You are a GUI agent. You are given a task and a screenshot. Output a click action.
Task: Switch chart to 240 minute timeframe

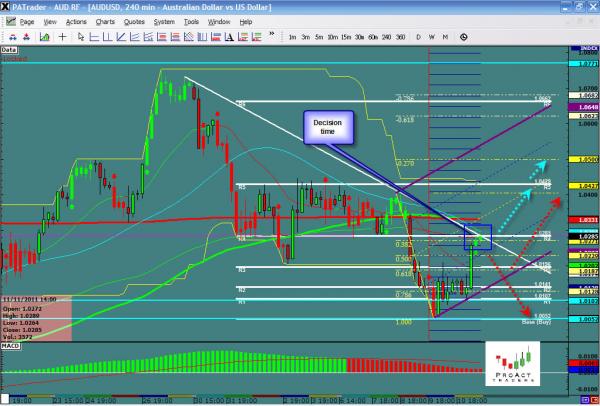point(386,37)
